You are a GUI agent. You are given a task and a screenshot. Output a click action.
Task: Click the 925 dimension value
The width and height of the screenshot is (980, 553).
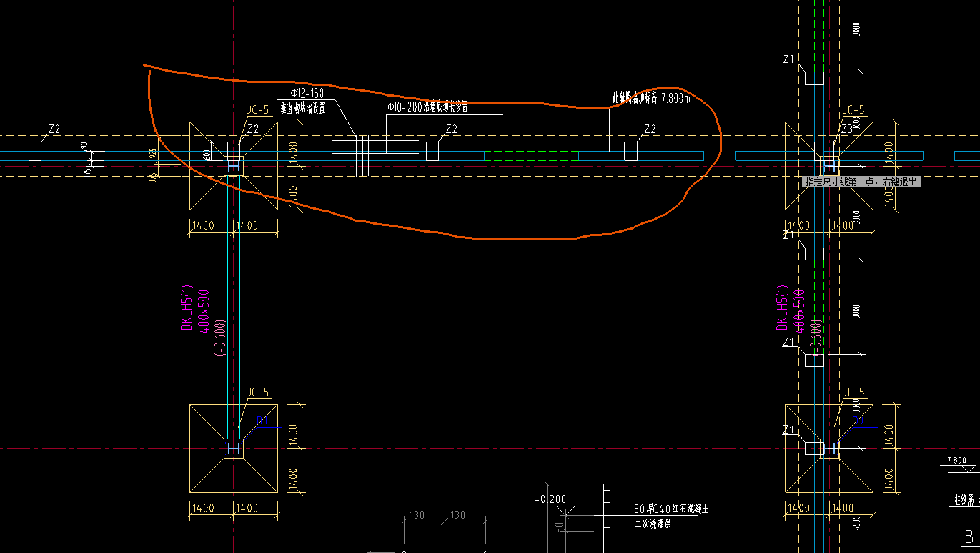[152, 154]
